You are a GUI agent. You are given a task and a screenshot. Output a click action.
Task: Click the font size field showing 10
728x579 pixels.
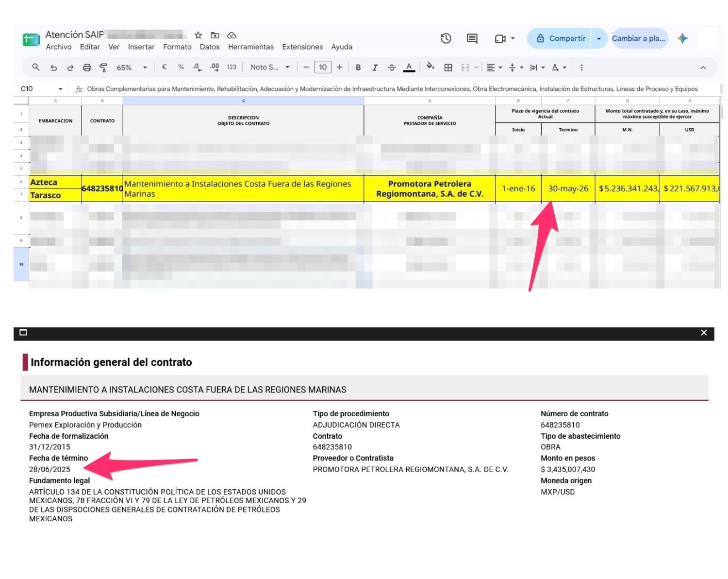pos(323,68)
